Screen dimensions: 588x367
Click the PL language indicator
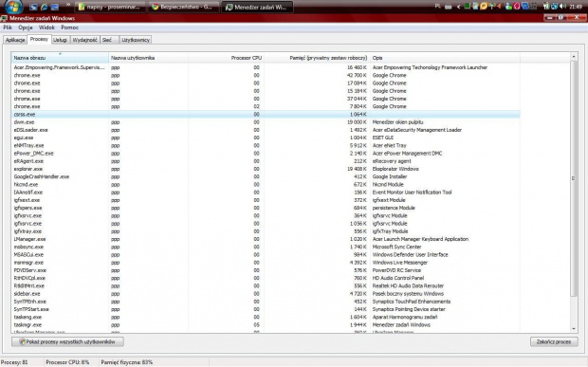coord(437,6)
